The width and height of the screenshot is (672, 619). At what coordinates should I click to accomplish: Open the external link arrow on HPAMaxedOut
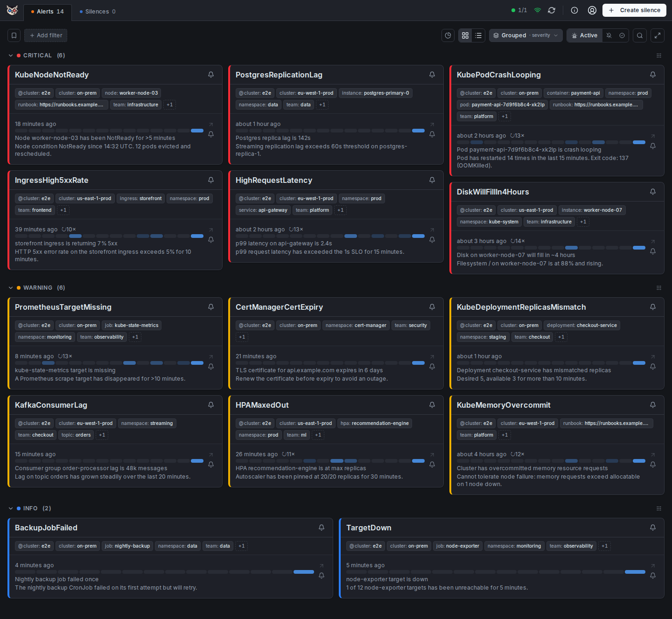432,455
